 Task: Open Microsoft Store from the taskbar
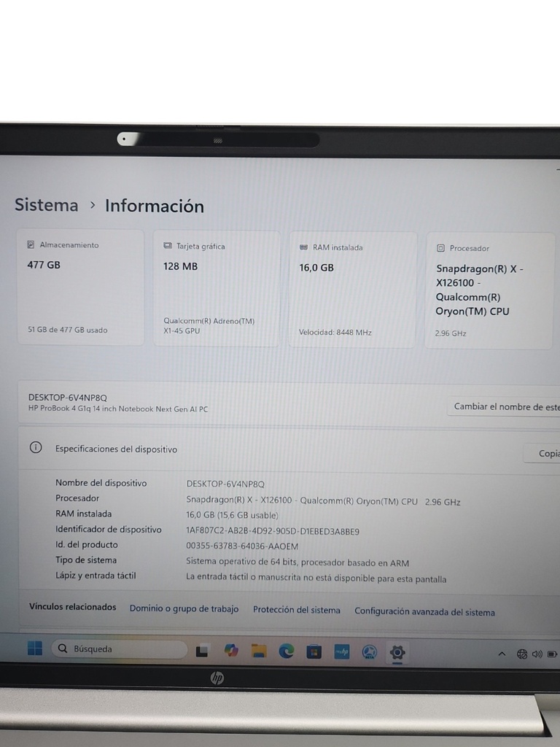[x=314, y=651]
